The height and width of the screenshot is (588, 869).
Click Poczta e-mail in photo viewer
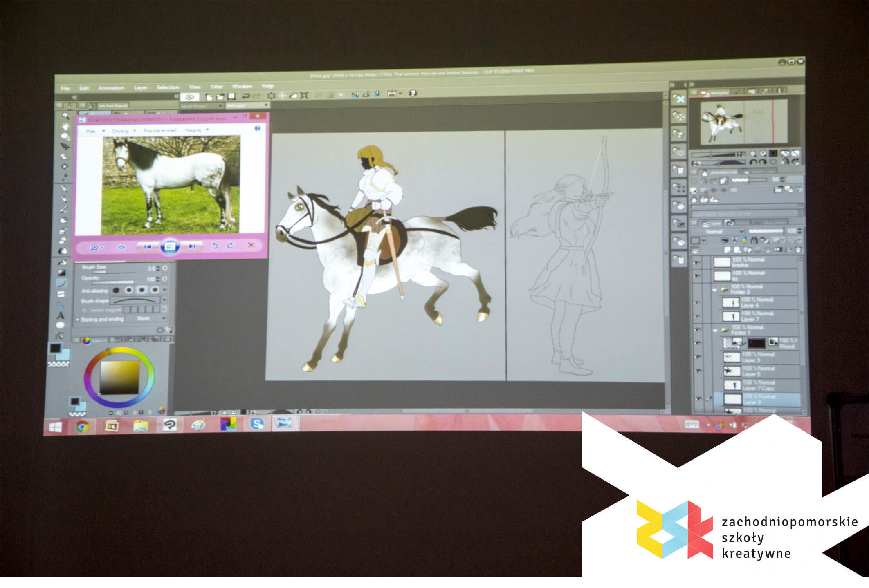click(160, 130)
